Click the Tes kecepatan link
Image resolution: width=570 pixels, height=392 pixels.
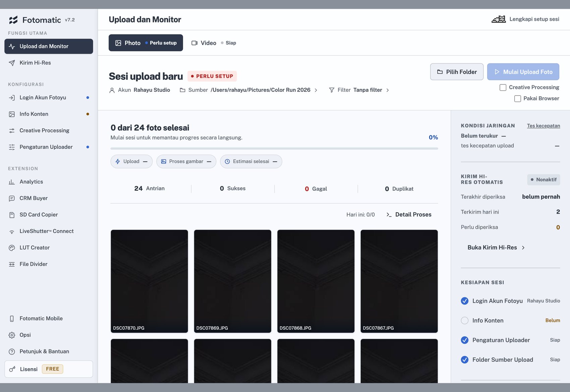point(544,126)
